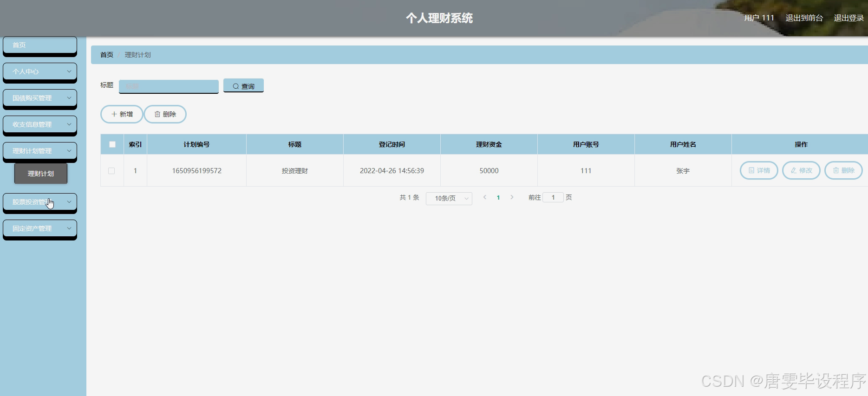Expand the 个人中心 sidebar menu
Viewport: 868px width, 396px height.
click(40, 71)
